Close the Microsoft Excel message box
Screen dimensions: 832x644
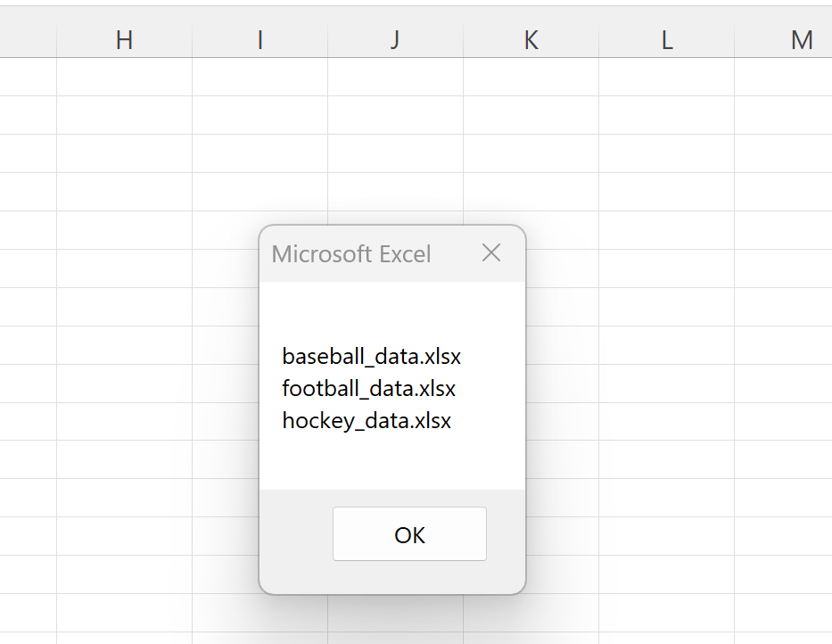tap(490, 252)
